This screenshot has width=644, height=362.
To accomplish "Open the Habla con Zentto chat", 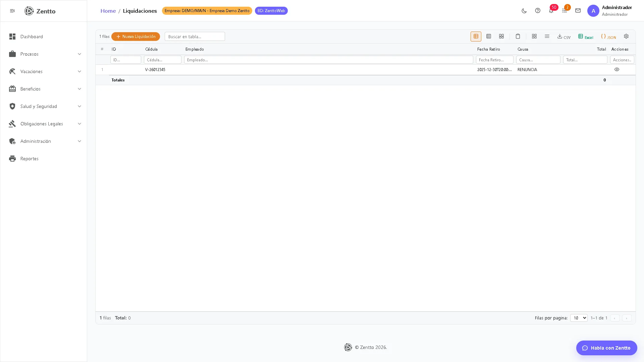I will tap(606, 348).
